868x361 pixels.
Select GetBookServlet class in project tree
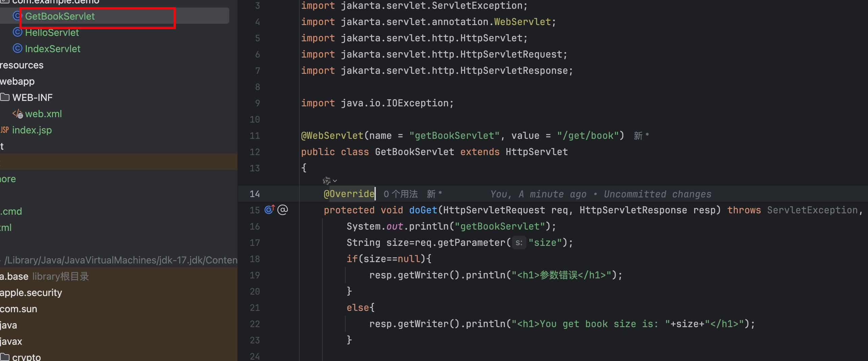(x=60, y=16)
